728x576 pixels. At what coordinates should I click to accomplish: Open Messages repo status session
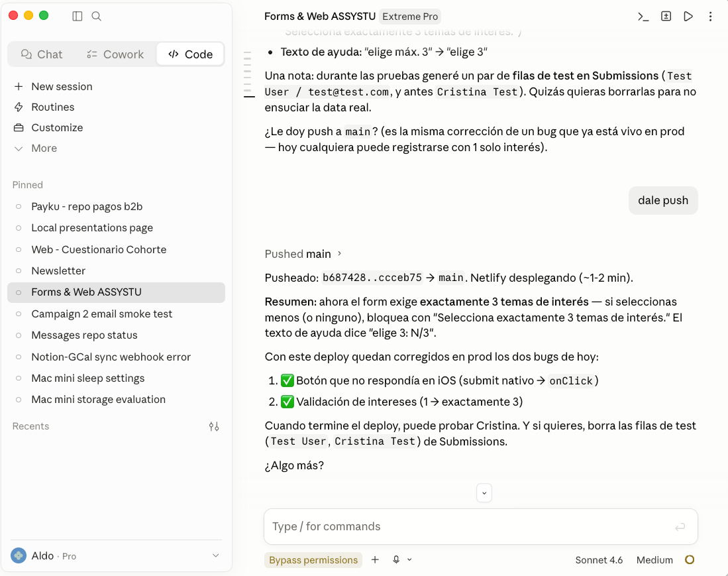coord(116,335)
